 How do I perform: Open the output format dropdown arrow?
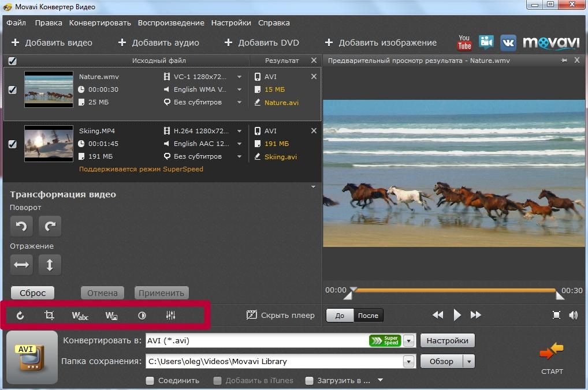[409, 340]
